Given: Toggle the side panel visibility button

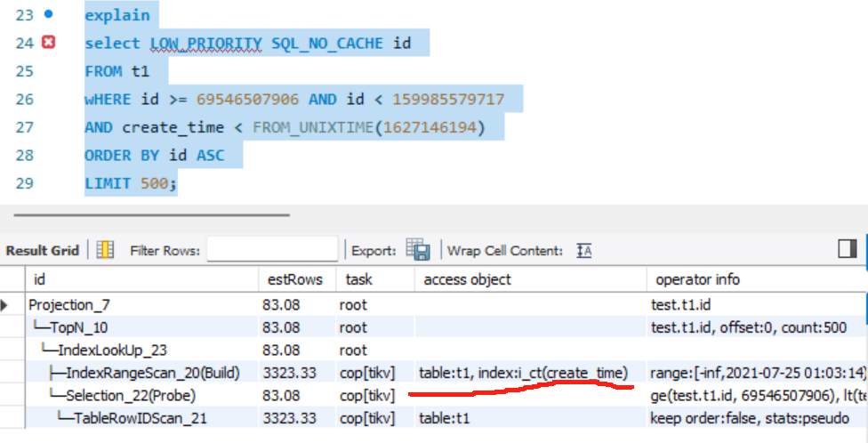Looking at the screenshot, I should (x=847, y=250).
